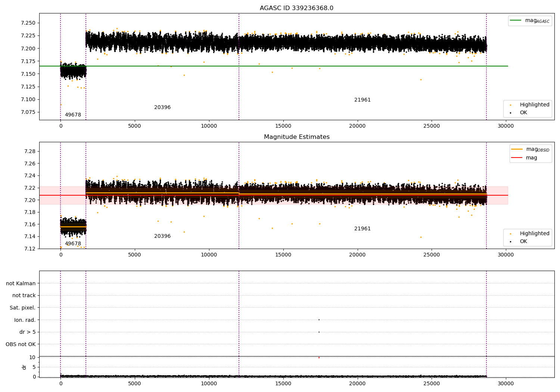Click the obsid label 49678 in the middle plot
Viewport: 560px width, 392px height.
pos(73,243)
